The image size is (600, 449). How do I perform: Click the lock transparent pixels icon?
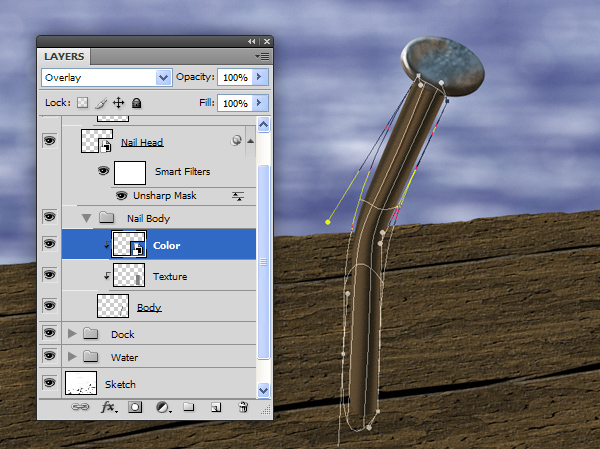coord(82,103)
